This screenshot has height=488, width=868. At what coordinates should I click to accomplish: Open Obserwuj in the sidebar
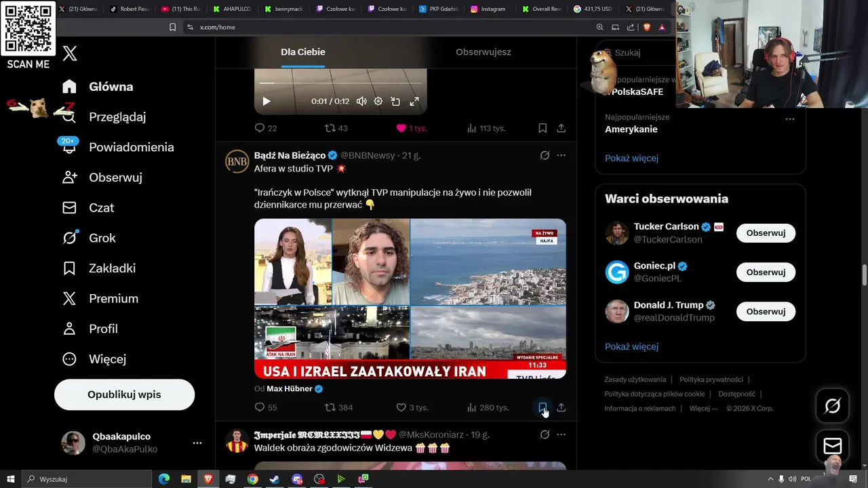click(x=102, y=178)
